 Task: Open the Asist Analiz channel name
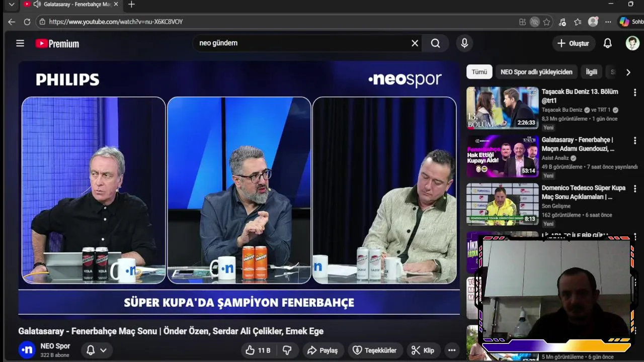[x=555, y=158]
